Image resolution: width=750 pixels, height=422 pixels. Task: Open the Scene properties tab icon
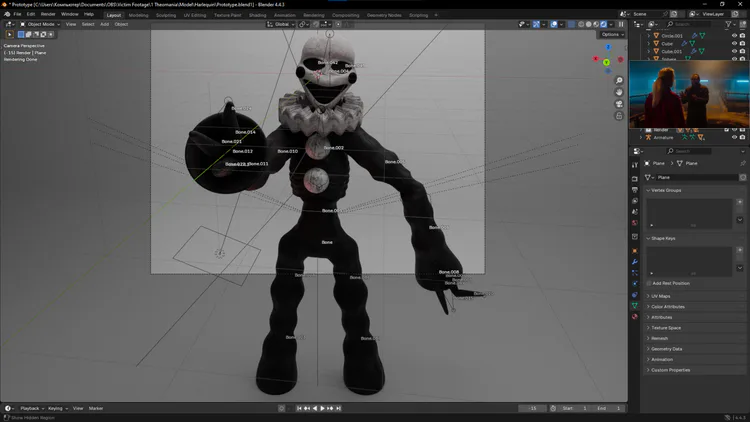pos(635,212)
